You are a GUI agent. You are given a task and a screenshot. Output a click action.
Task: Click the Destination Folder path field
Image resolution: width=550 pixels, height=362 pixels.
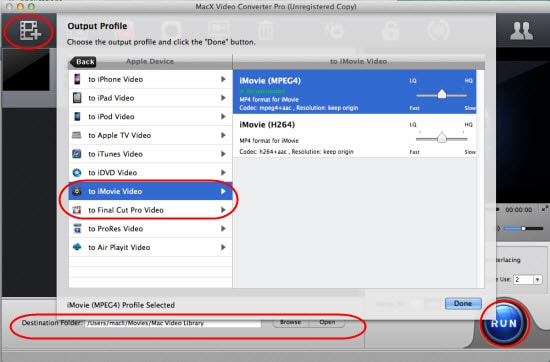[173, 323]
